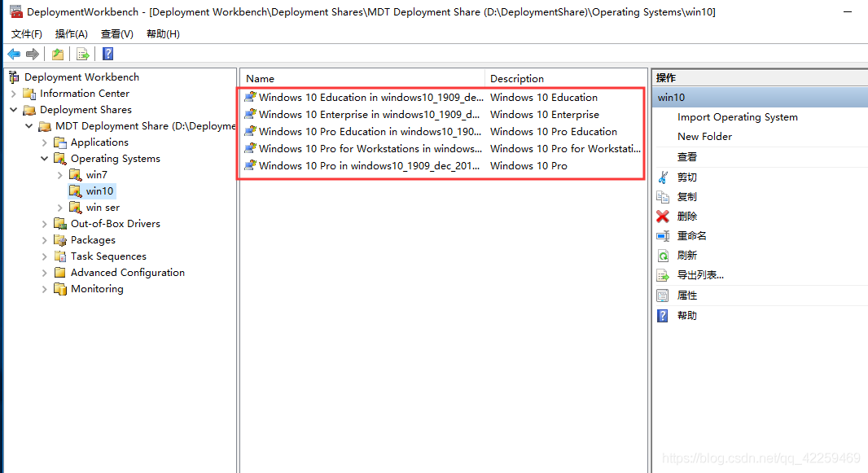Open the 文件(F) menu
Screen dimensions: 868x473
pos(26,33)
